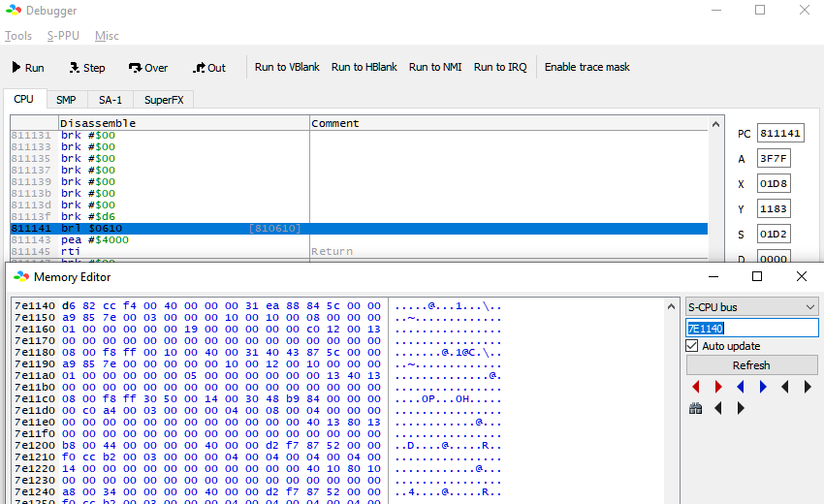Click Enable trace mask
The width and height of the screenshot is (824, 504).
tap(587, 67)
